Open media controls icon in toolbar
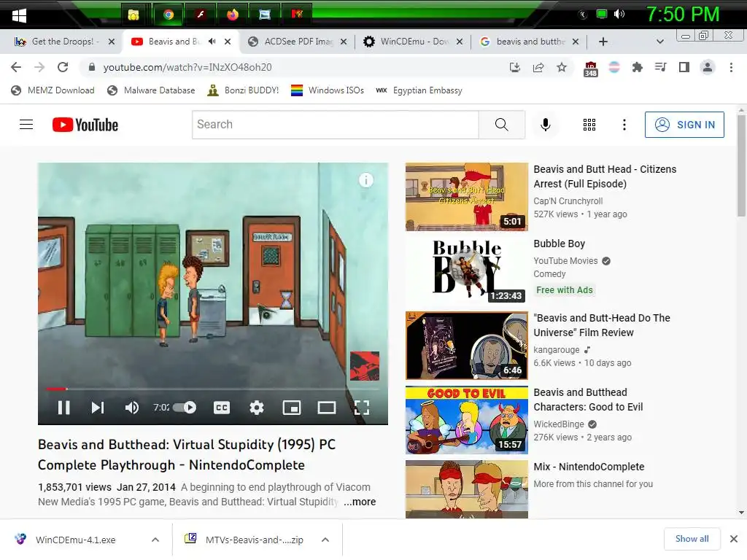Image resolution: width=747 pixels, height=560 pixels. point(660,68)
